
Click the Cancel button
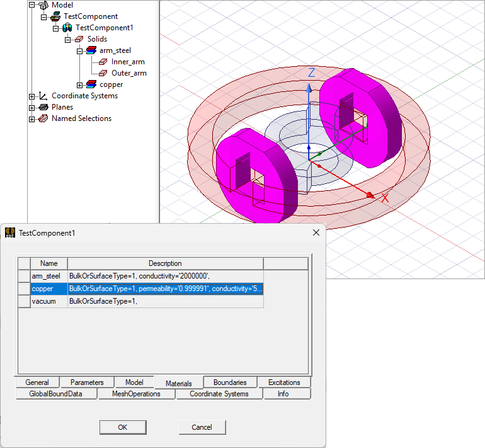pos(202,427)
